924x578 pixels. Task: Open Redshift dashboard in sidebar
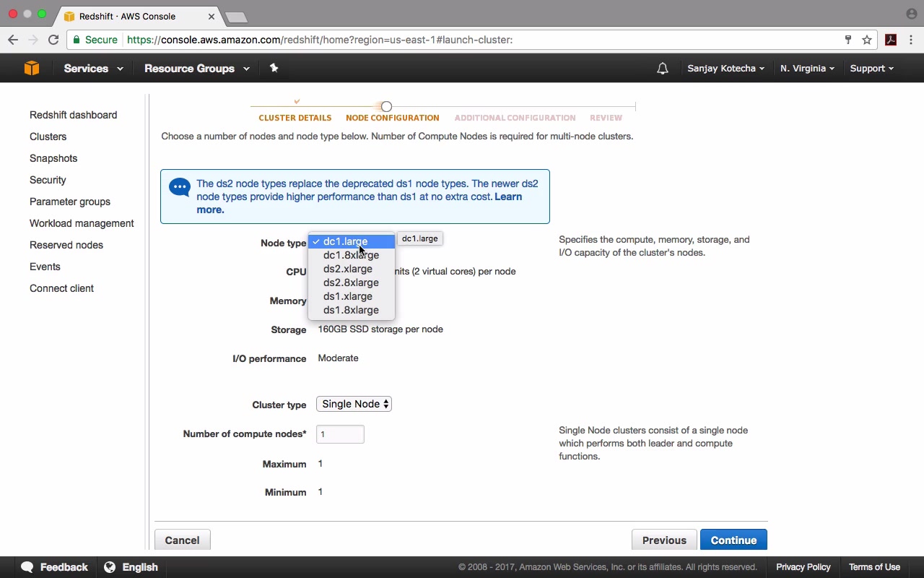[x=73, y=115]
